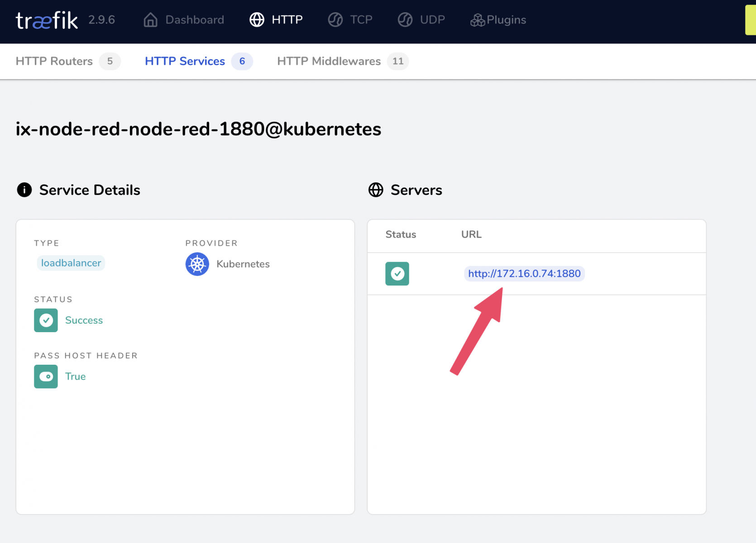Click the True value text
Image resolution: width=756 pixels, height=543 pixels.
[x=75, y=376]
